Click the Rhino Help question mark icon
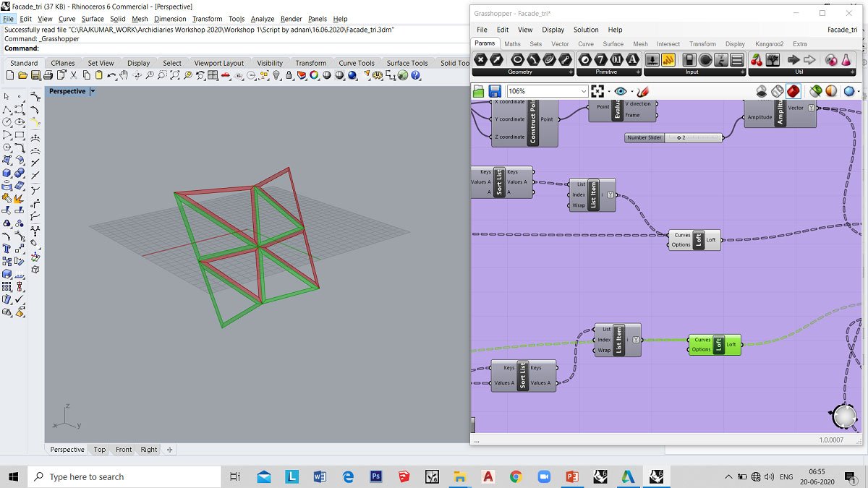The width and height of the screenshot is (868, 488). 415,75
